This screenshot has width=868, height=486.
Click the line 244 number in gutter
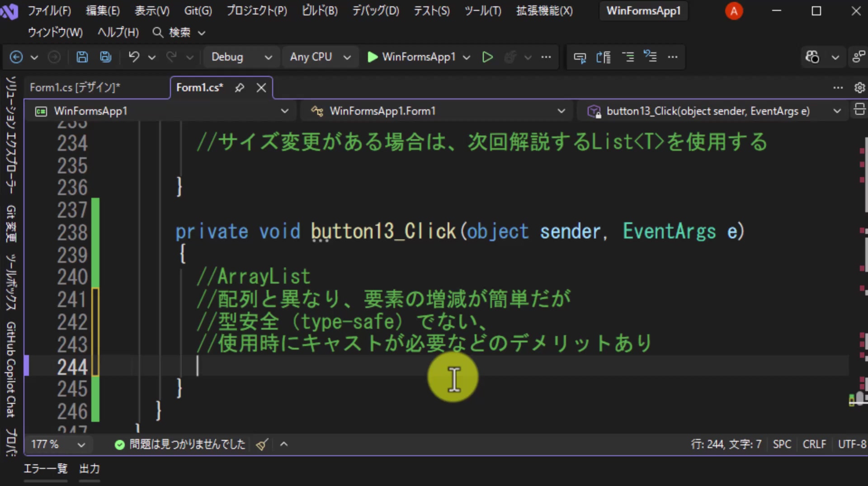(72, 367)
